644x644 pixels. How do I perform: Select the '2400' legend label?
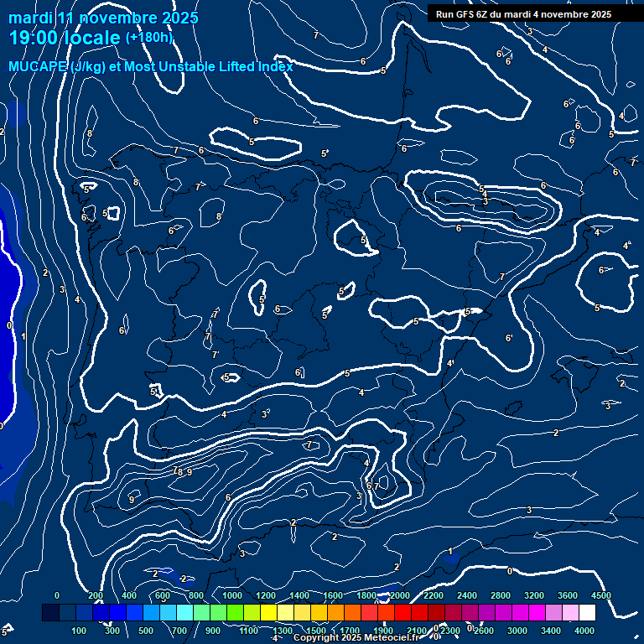click(x=466, y=595)
